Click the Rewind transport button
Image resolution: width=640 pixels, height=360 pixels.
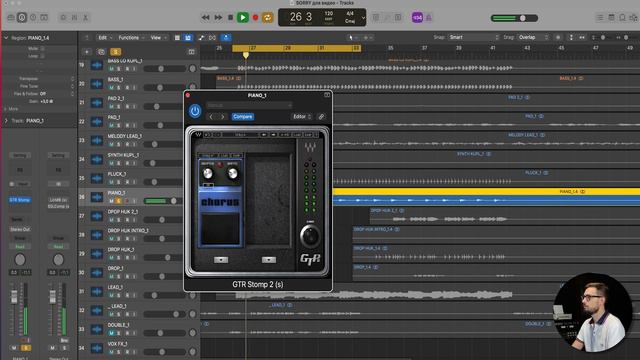206,18
